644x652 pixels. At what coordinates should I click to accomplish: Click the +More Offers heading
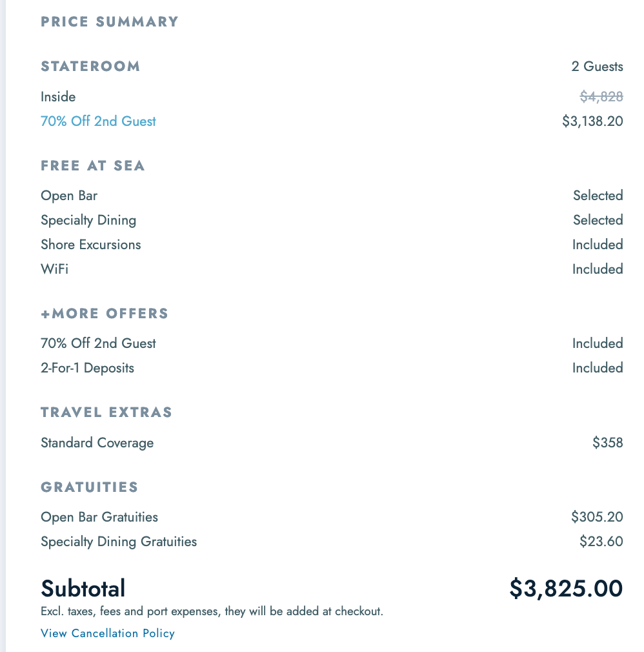click(x=105, y=314)
